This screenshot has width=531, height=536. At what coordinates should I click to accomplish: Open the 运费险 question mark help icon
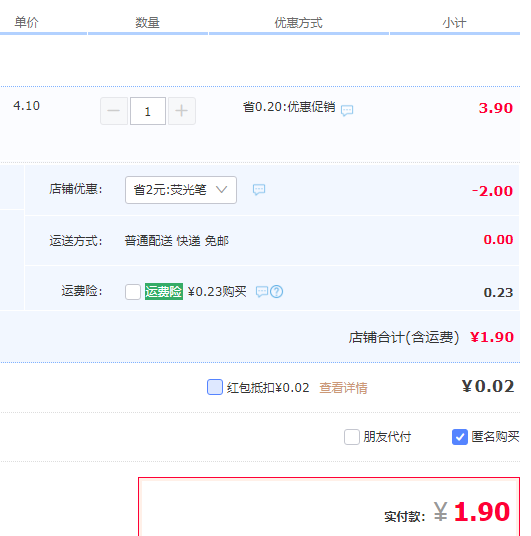pos(276,292)
